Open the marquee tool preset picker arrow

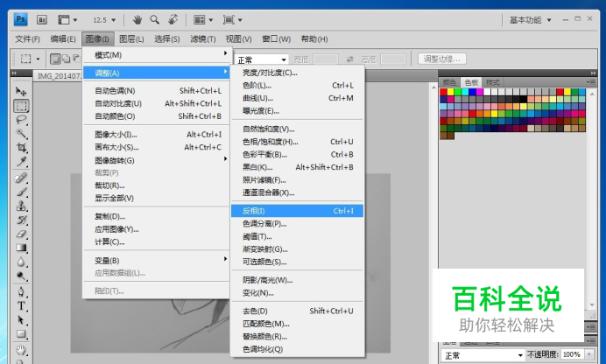[38, 59]
